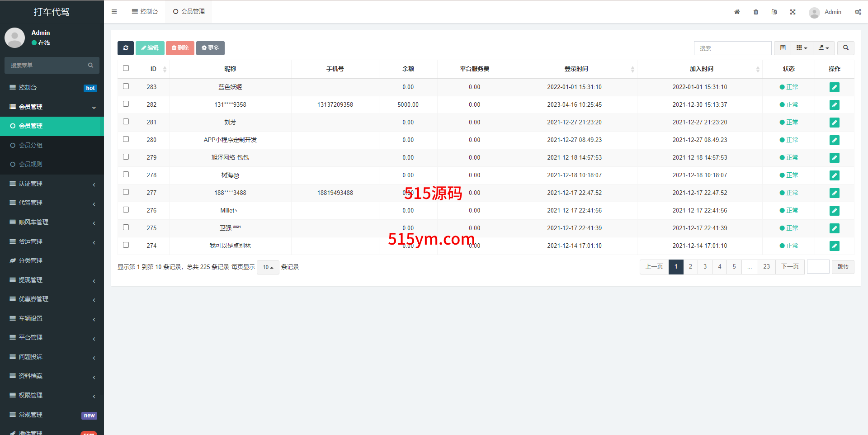Image resolution: width=868 pixels, height=435 pixels.
Task: Click the refresh icon button in toolbar
Action: tap(126, 48)
